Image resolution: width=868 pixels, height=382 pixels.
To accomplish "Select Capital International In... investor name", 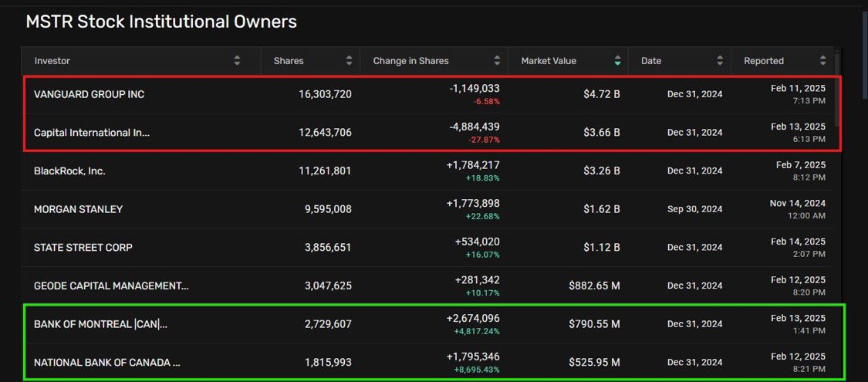I will [92, 132].
